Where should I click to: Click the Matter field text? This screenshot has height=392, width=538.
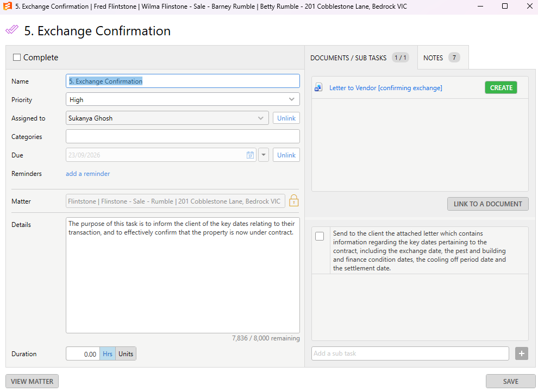[x=176, y=201]
